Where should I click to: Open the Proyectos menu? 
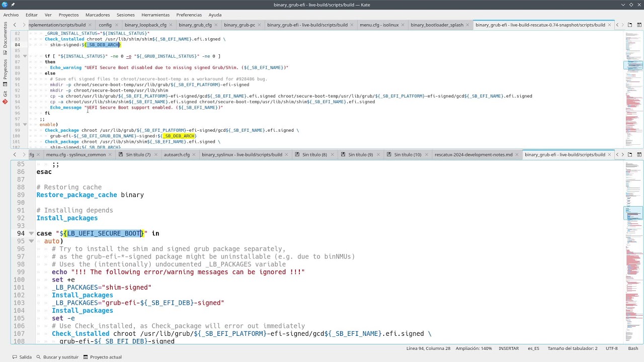coord(68,15)
